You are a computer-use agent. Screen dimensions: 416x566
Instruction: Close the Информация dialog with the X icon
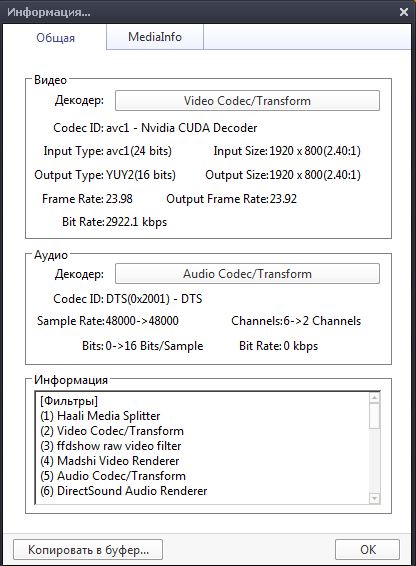[404, 12]
